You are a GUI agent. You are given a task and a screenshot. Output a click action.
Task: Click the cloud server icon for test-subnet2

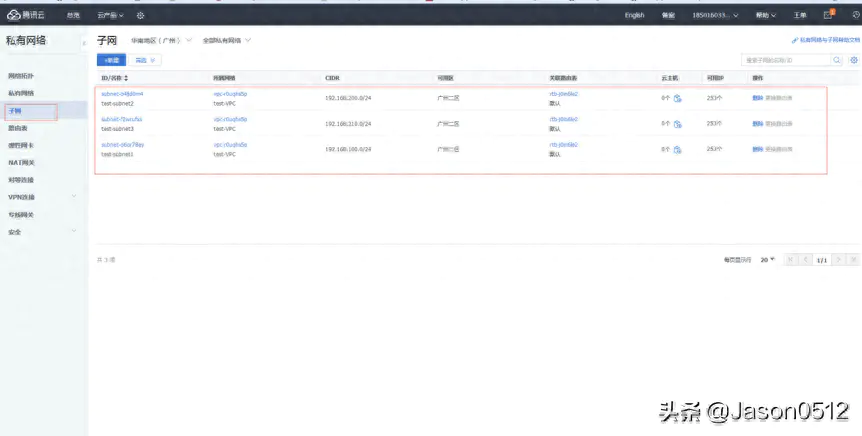tap(677, 98)
